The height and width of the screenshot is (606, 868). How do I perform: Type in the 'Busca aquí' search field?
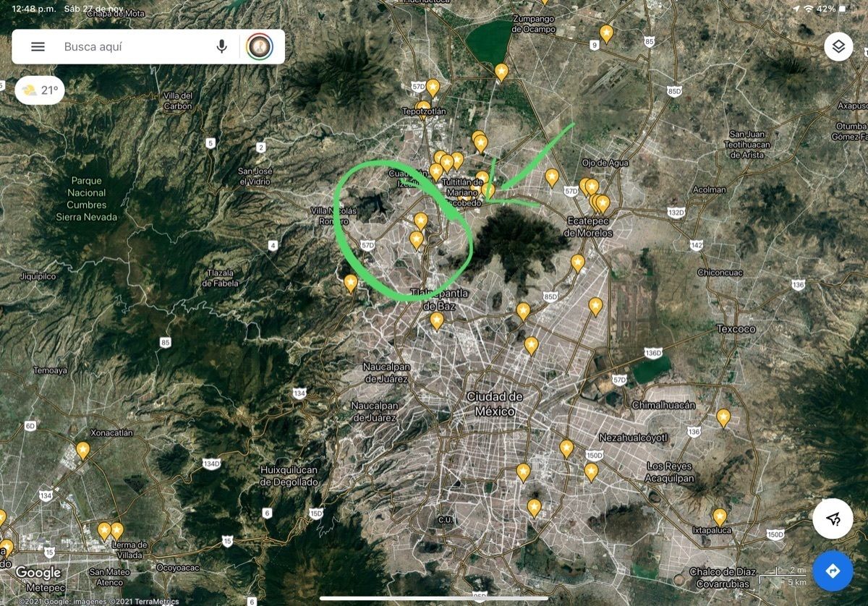tap(130, 47)
